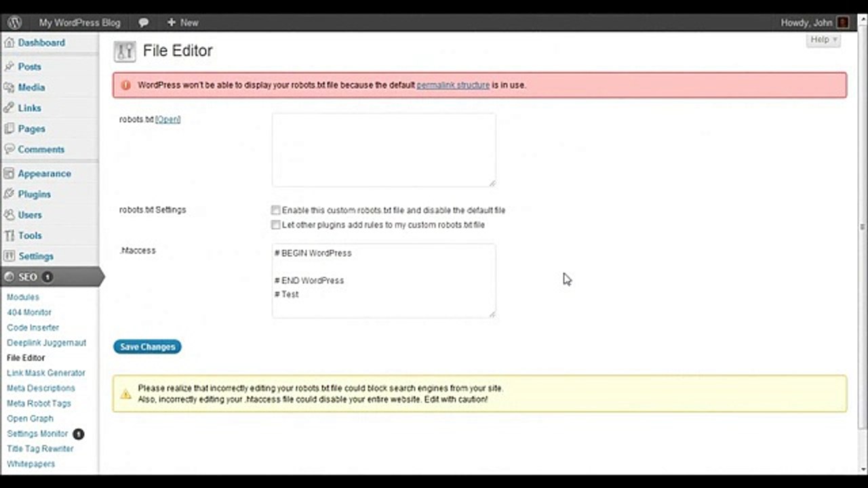This screenshot has width=868, height=488.
Task: Open the Users menu item
Action: click(30, 215)
